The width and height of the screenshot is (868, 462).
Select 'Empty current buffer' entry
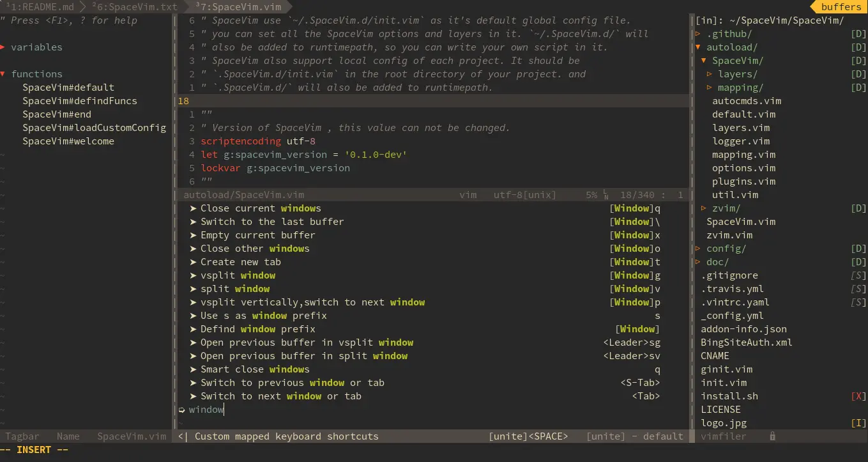tap(425, 235)
